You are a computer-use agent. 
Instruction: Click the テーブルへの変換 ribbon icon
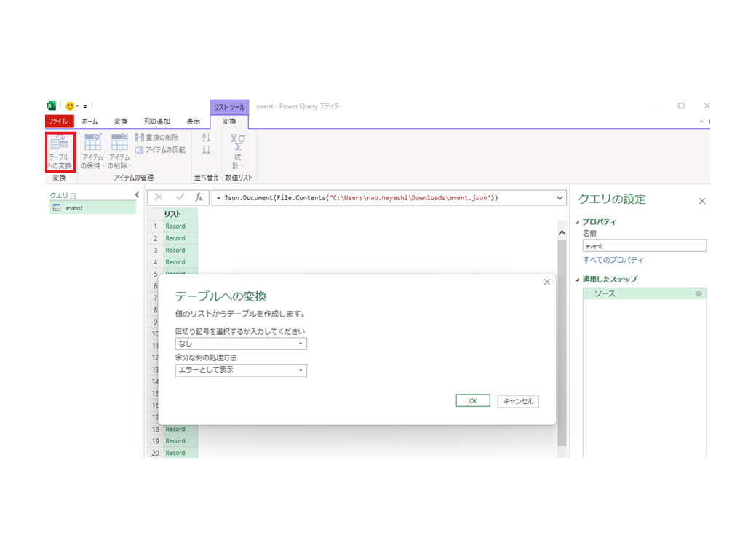(60, 151)
